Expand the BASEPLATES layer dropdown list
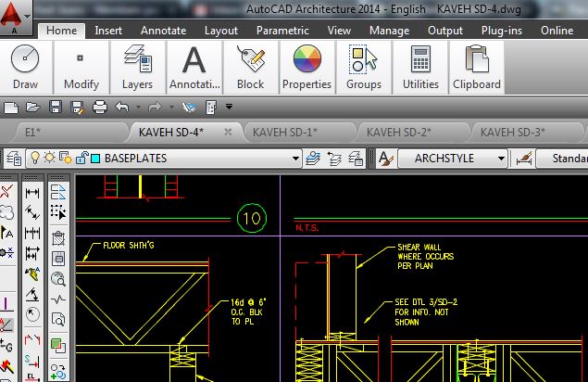This screenshot has width=588, height=382. [295, 159]
